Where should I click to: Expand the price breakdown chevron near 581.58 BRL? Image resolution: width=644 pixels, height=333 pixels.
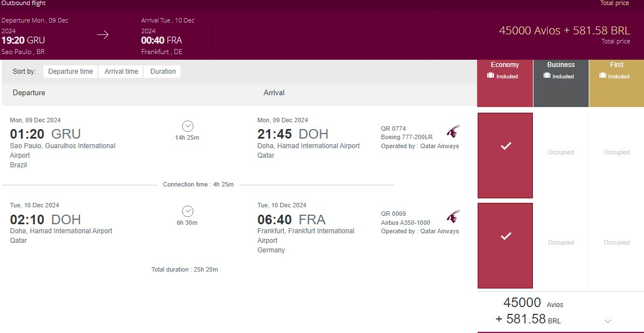[x=608, y=321]
